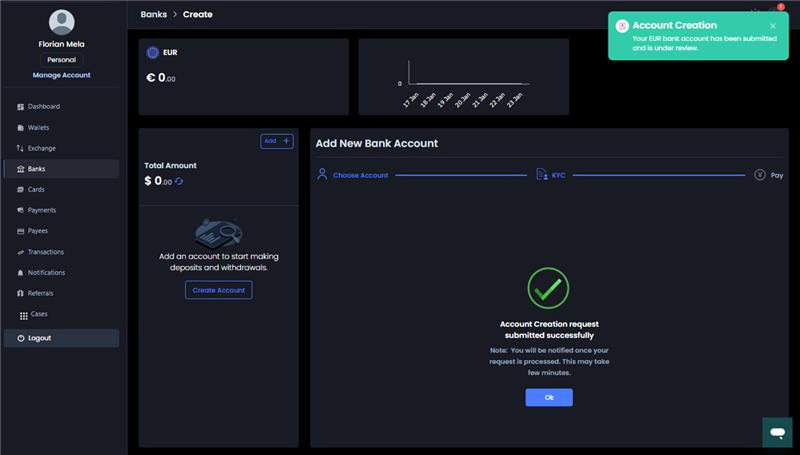Open the Exchange section
Screen dimensions: 800x455
(x=41, y=148)
